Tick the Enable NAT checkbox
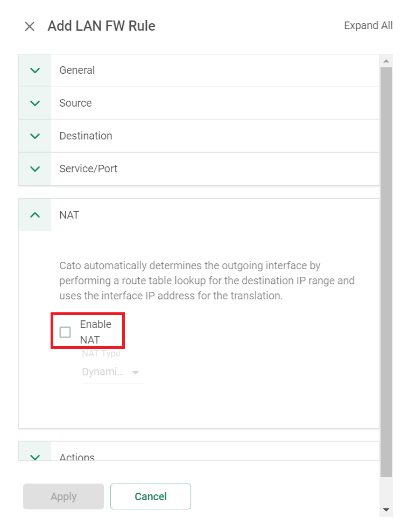Viewport: 416px width, 532px height. 65,332
